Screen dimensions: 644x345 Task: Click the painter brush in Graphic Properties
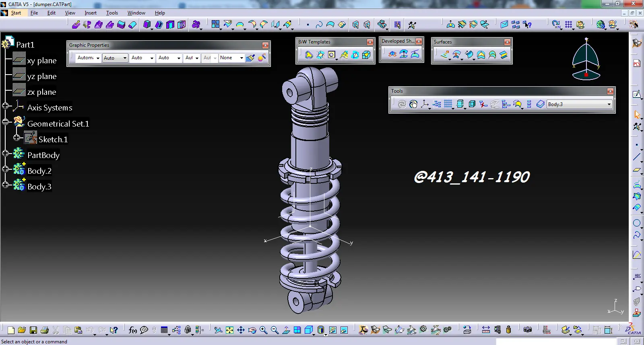click(x=250, y=58)
